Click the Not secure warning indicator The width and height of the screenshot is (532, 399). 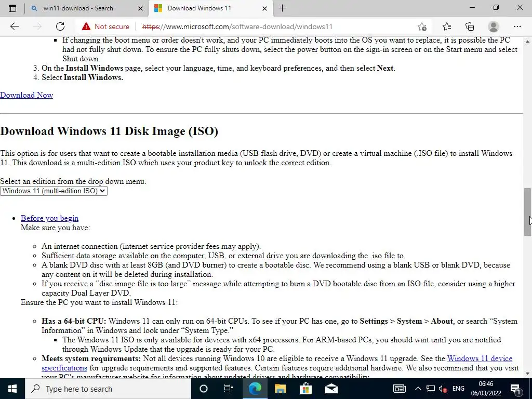106,26
